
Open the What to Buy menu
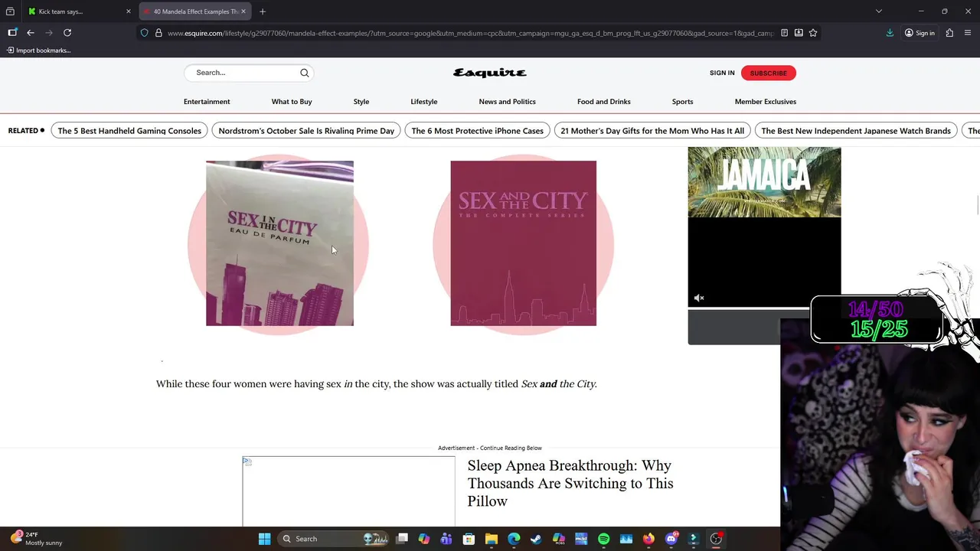tap(292, 102)
